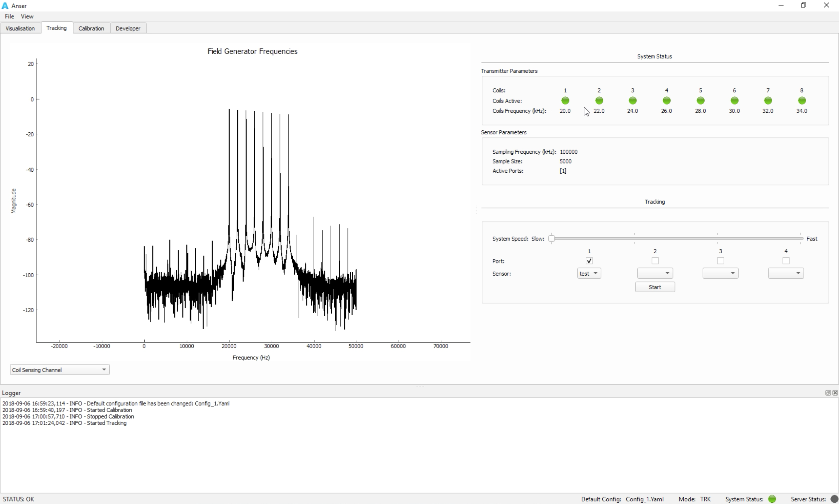The width and height of the screenshot is (839, 504).
Task: Open the test sensor dropdown for port 1
Action: [x=589, y=273]
